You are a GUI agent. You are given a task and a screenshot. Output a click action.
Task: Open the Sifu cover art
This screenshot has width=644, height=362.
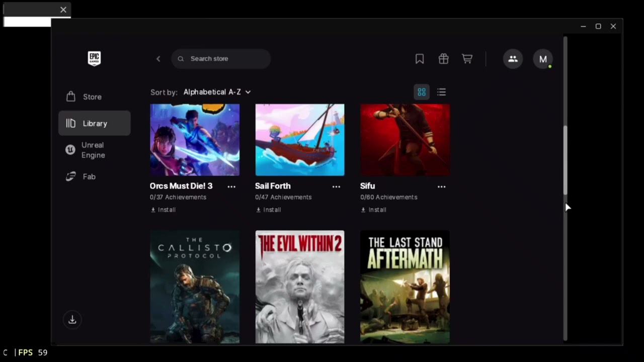click(405, 140)
